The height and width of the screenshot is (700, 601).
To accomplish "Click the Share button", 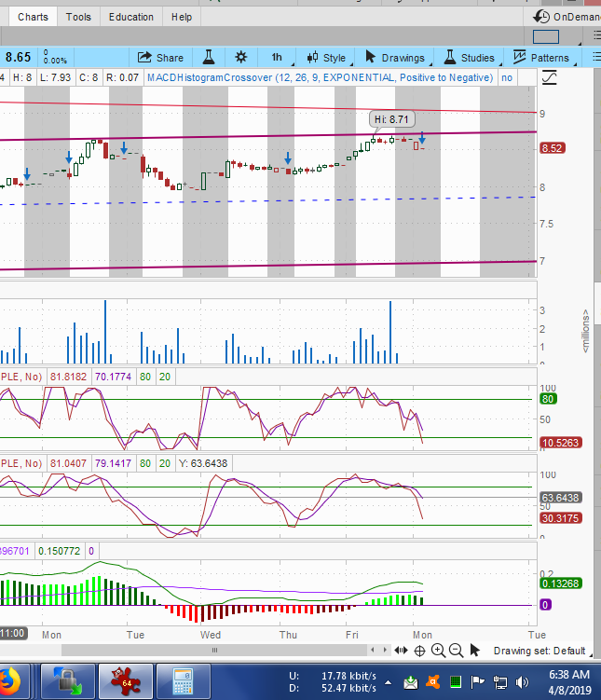I will (160, 58).
